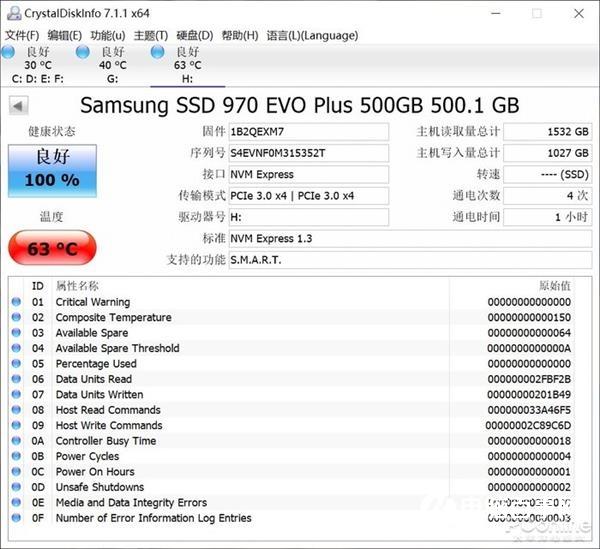The height and width of the screenshot is (549, 600).
Task: Click blue status dot for Host Write Commands
Action: click(x=16, y=425)
